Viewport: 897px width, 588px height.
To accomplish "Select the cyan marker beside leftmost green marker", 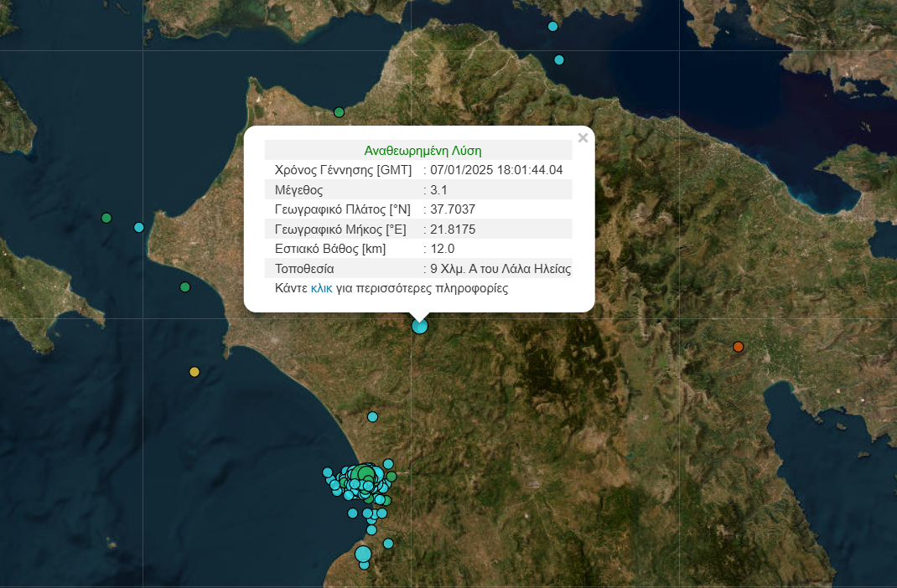I will click(139, 227).
